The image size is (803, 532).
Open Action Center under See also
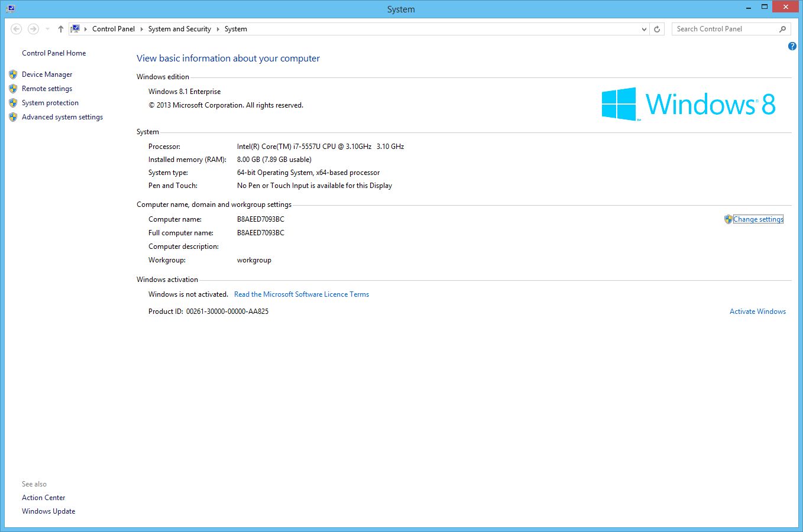[x=44, y=498]
